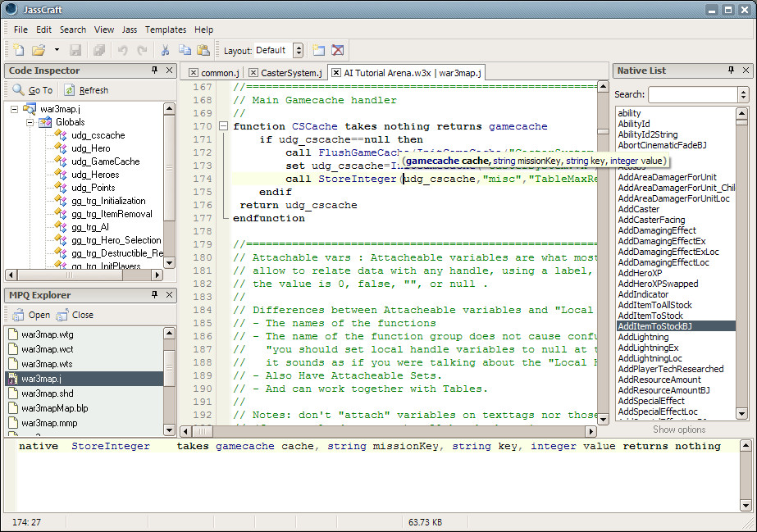Click the Cut scissors icon
The height and width of the screenshot is (532, 757).
coord(165,50)
